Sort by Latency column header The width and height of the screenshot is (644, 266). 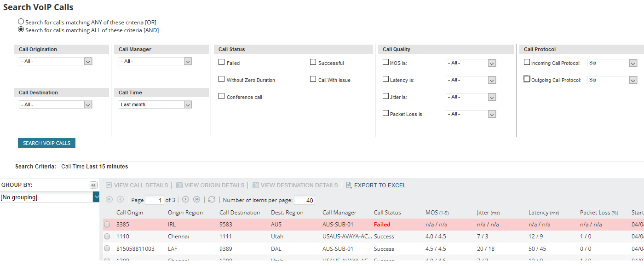point(544,213)
